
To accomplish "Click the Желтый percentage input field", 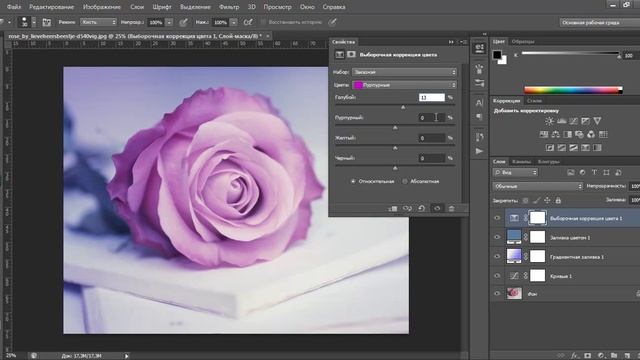I will click(x=432, y=138).
